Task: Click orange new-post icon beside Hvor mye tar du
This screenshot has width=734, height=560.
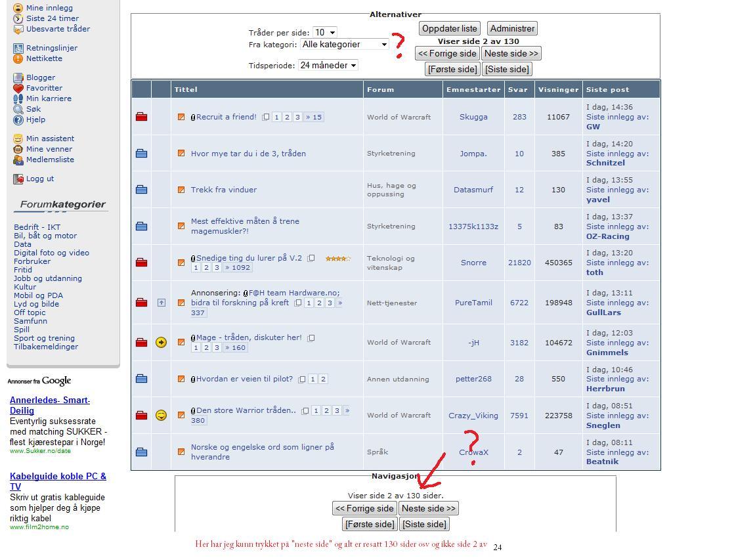Action: [x=181, y=153]
